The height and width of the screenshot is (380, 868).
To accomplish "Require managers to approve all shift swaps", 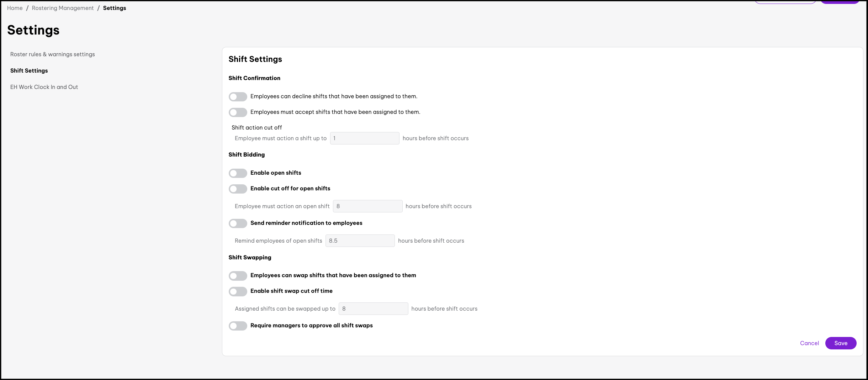I will tap(238, 326).
